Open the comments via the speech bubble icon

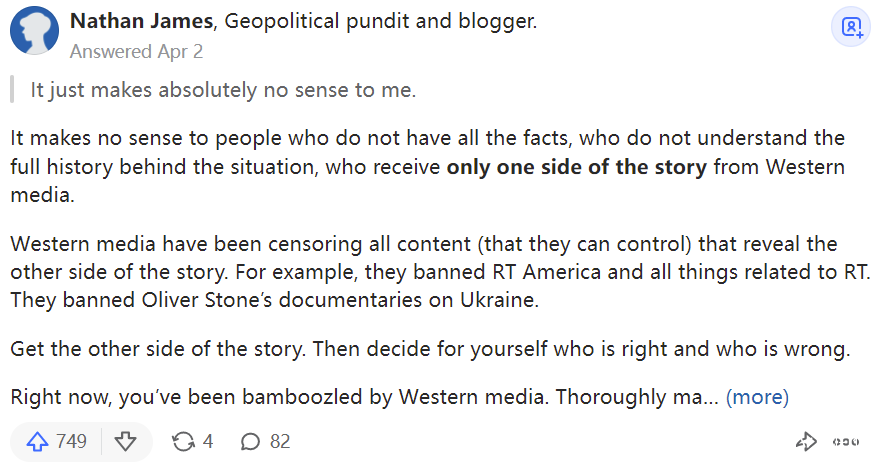[x=252, y=441]
